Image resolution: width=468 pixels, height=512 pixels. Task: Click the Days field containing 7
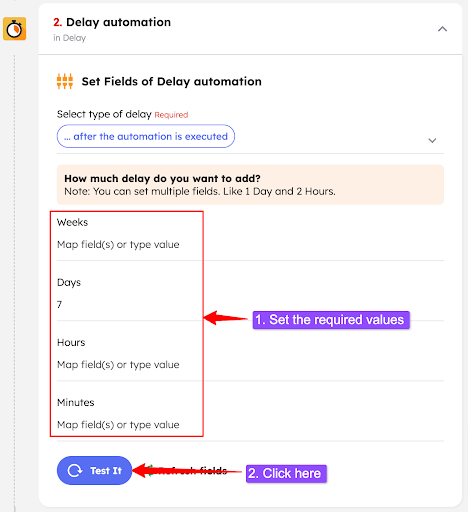click(x=250, y=305)
